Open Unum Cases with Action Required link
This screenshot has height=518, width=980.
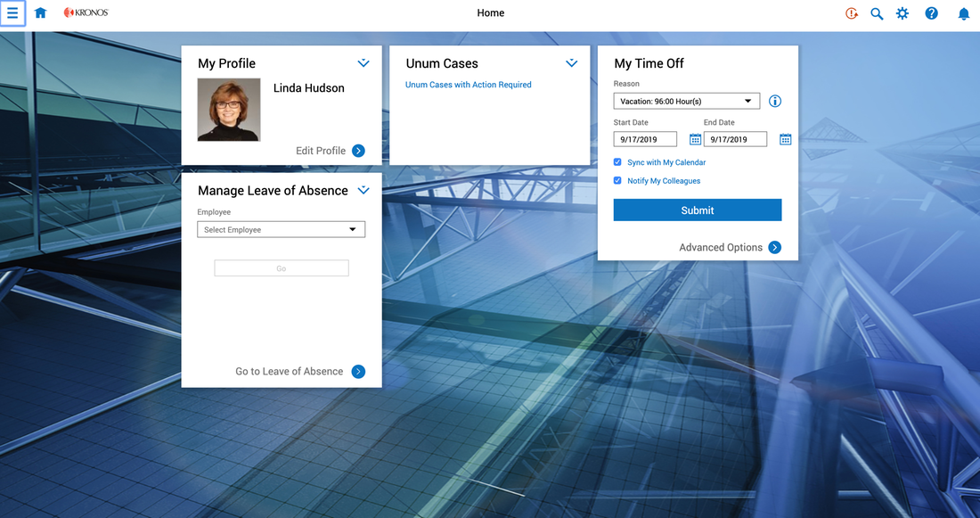pyautogui.click(x=468, y=85)
